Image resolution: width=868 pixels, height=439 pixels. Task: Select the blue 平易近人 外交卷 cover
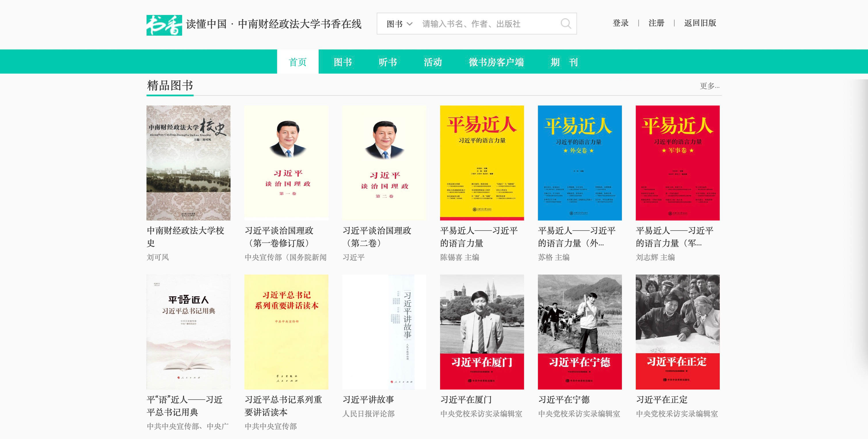coord(580,163)
